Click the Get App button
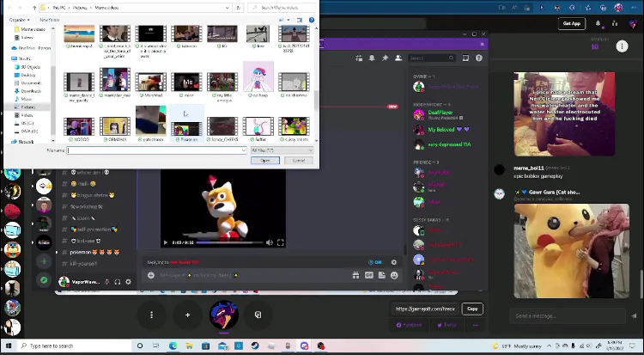644x355 pixels. coord(572,23)
